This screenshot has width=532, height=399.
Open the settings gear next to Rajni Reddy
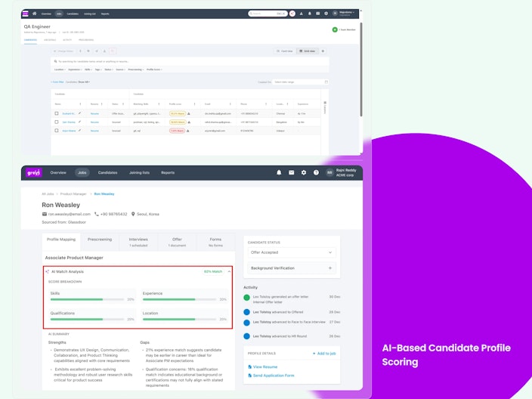tap(304, 173)
